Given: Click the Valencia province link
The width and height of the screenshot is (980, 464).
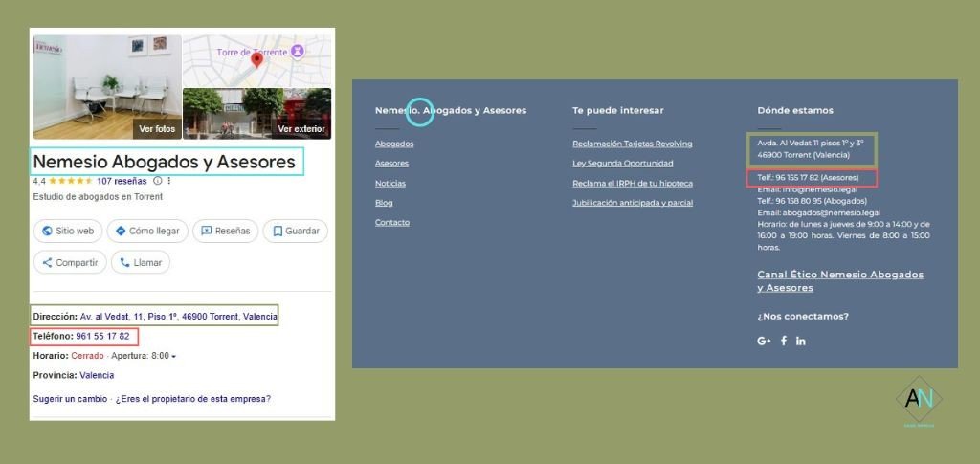Looking at the screenshot, I should tap(97, 375).
